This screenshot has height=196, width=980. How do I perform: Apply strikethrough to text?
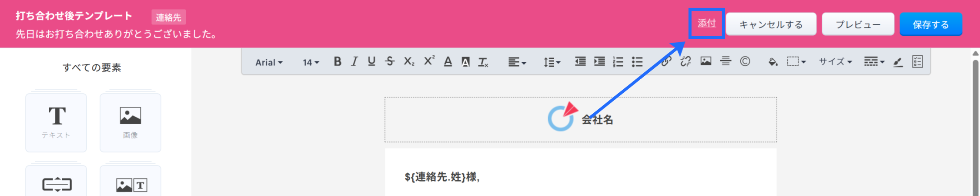coord(390,61)
